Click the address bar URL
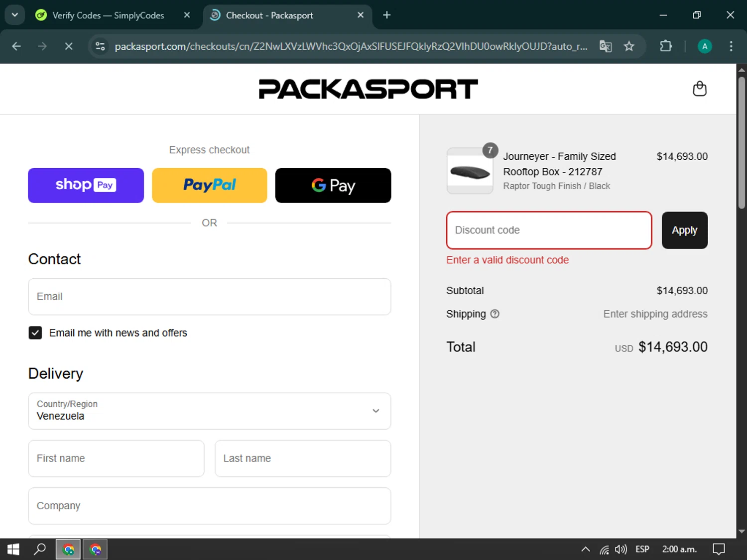 click(x=351, y=46)
